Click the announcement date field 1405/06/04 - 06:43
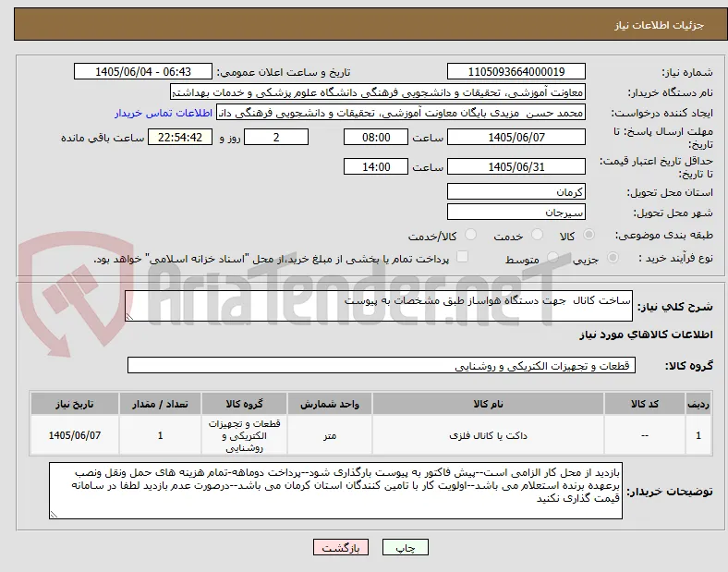728x572 pixels. coord(143,72)
